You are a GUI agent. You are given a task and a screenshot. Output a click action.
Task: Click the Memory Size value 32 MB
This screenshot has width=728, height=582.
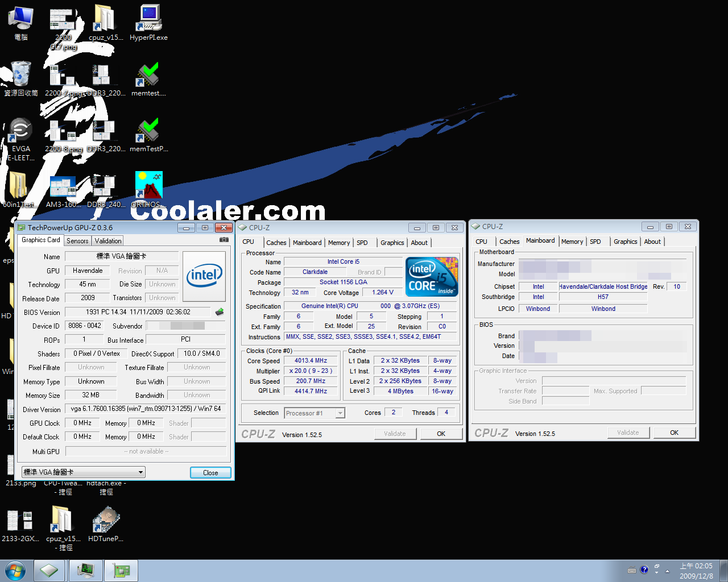[90, 395]
